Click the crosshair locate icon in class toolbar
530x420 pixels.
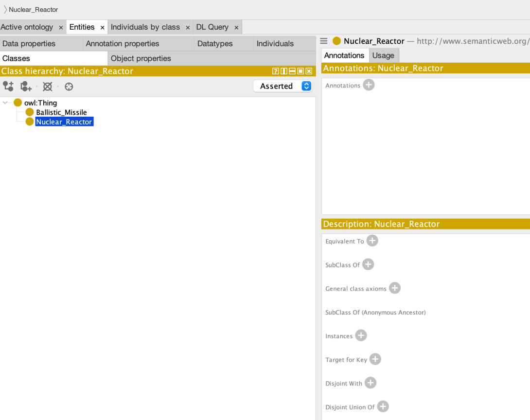(x=69, y=87)
